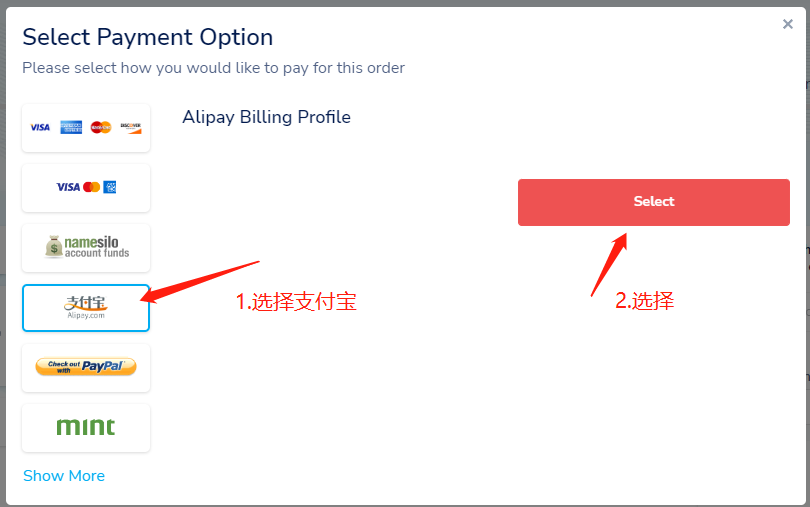Viewport: 810px width, 507px height.
Task: Click the red 2.选择 annotation text
Action: tap(644, 300)
